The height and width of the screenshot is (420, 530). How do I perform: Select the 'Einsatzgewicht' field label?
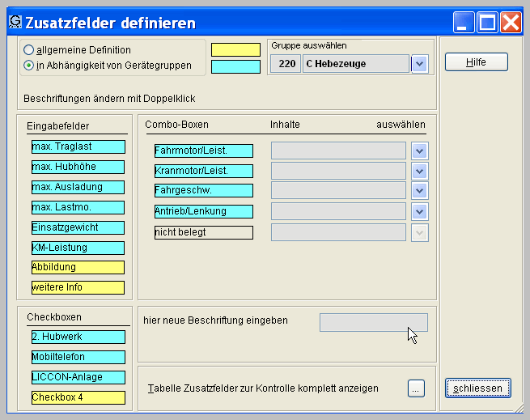[x=78, y=227]
